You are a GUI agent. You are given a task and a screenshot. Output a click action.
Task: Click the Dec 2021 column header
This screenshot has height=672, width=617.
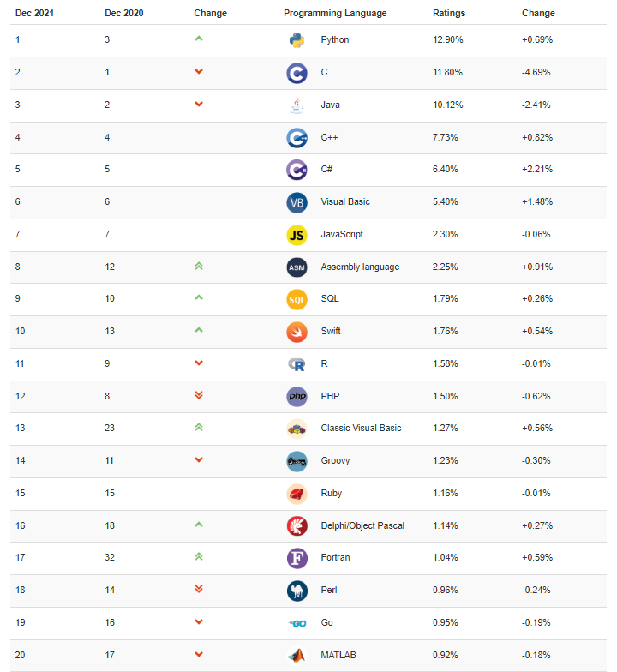(33, 13)
